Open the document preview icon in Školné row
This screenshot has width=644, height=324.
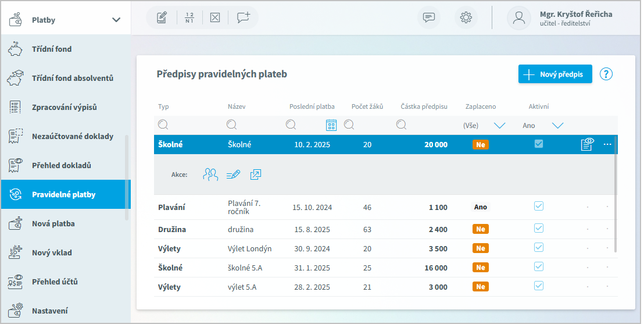[x=587, y=144]
